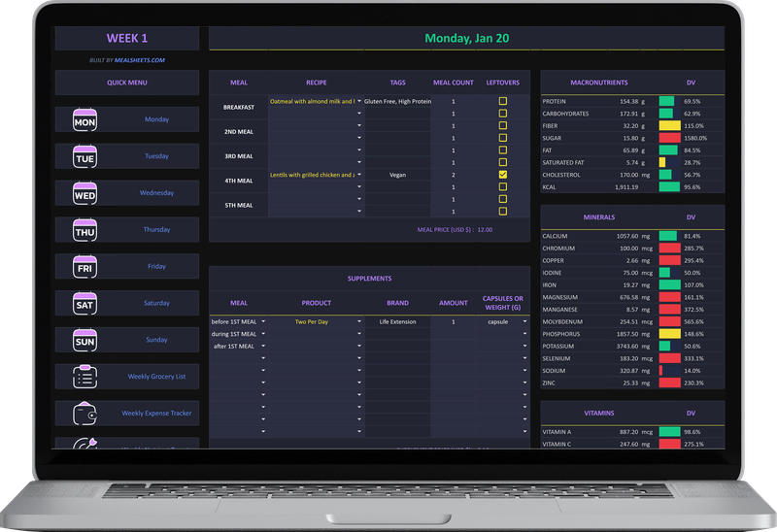Select the Life Extension brand cell
This screenshot has width=777, height=532.
coord(397,322)
